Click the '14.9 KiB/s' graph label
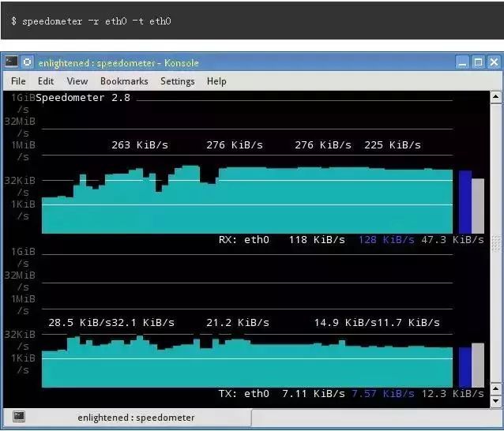Screen dimensions: 504x431 click(345, 322)
